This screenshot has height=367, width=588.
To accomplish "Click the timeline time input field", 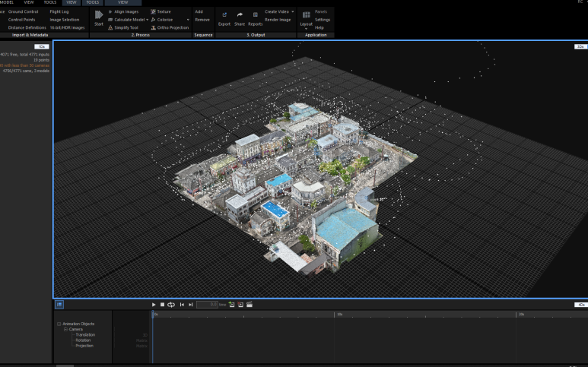I will 206,305.
